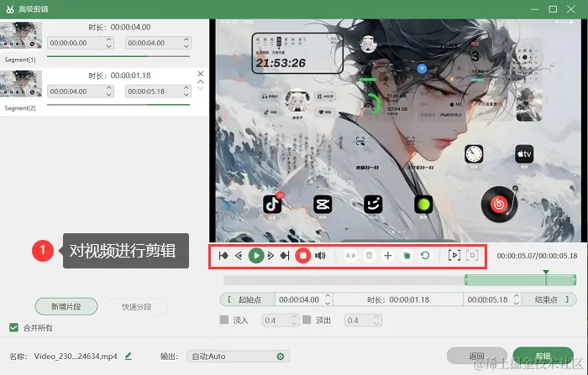Click the bracketed stop-range icon
Viewport: 588px width, 375px height.
472,256
